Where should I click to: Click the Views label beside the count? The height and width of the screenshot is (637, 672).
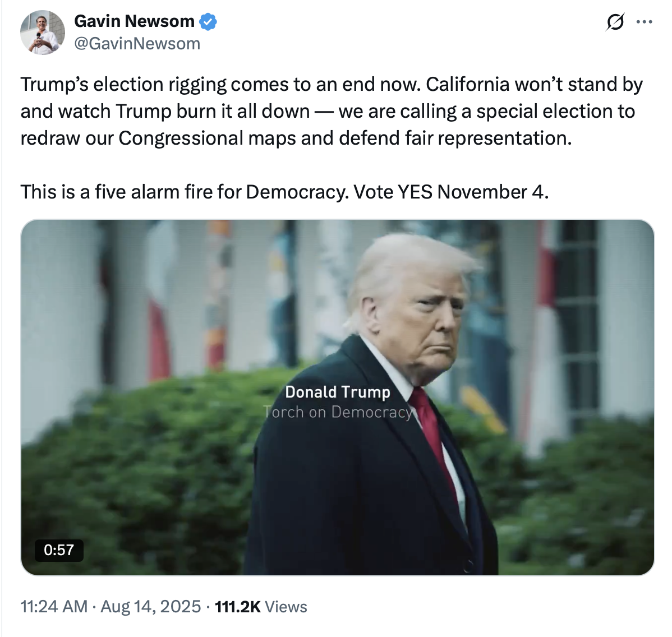pos(286,607)
